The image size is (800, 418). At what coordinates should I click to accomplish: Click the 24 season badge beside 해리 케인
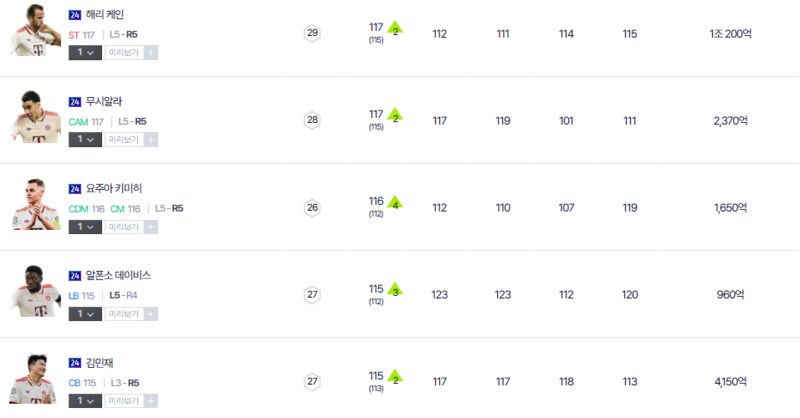coord(75,15)
